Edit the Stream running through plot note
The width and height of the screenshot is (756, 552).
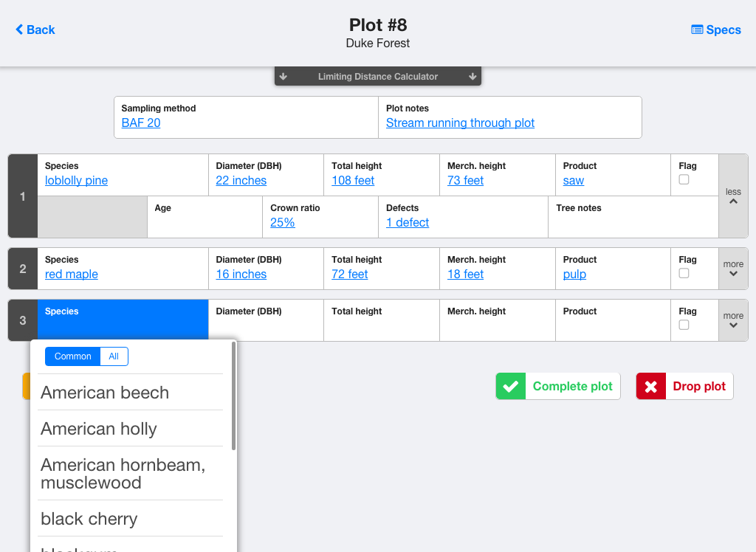460,123
